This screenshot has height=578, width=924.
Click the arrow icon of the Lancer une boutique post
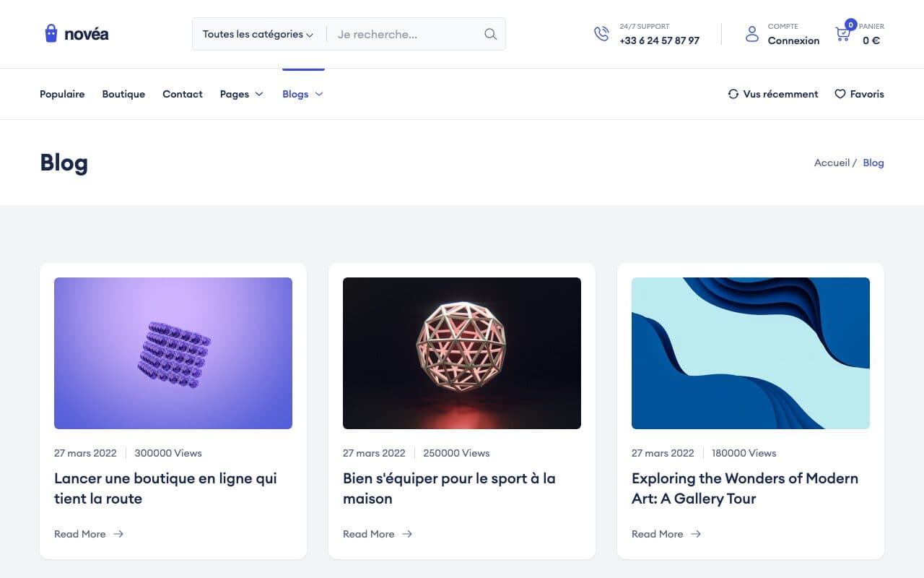coord(118,534)
